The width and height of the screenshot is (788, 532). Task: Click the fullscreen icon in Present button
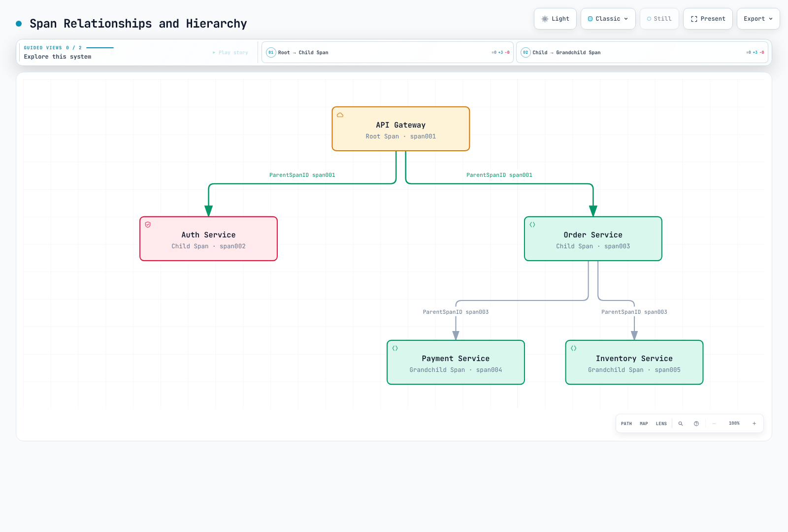pos(694,19)
